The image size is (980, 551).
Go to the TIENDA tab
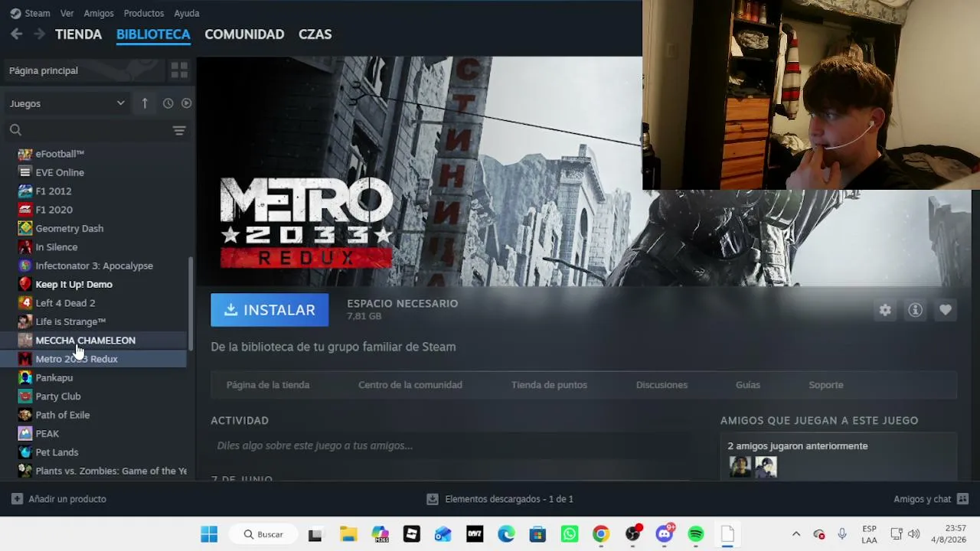78,34
